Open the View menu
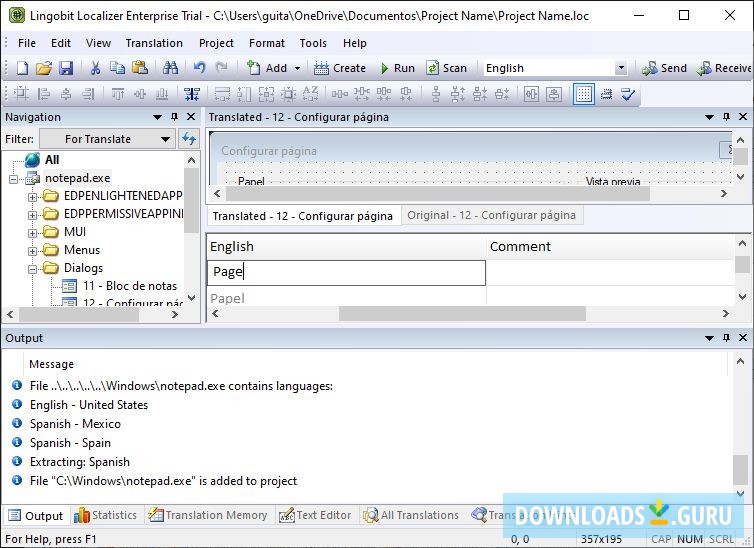The width and height of the screenshot is (754, 548). 98,43
